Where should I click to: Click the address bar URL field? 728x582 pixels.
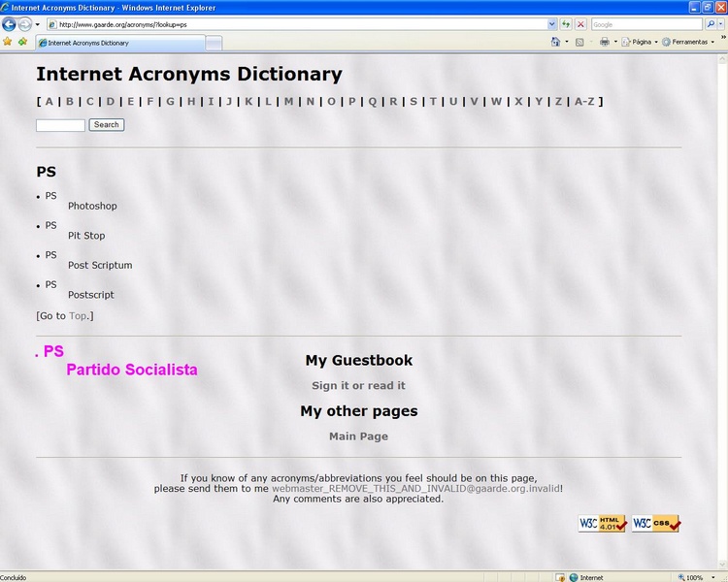coord(297,24)
